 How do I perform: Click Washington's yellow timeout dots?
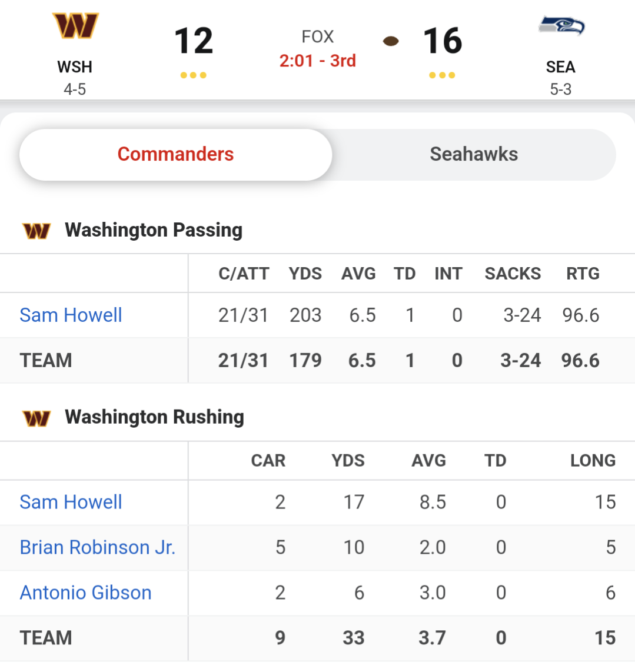pyautogui.click(x=194, y=75)
